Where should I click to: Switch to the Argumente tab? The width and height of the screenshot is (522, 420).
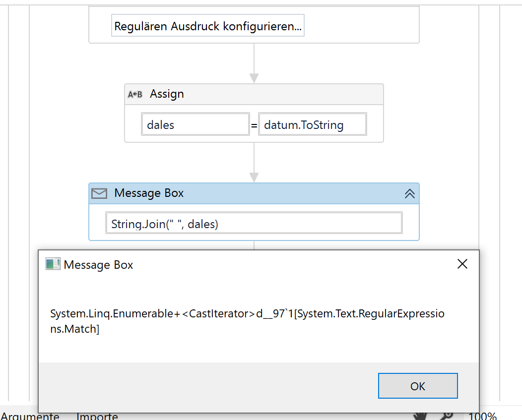[29, 417]
